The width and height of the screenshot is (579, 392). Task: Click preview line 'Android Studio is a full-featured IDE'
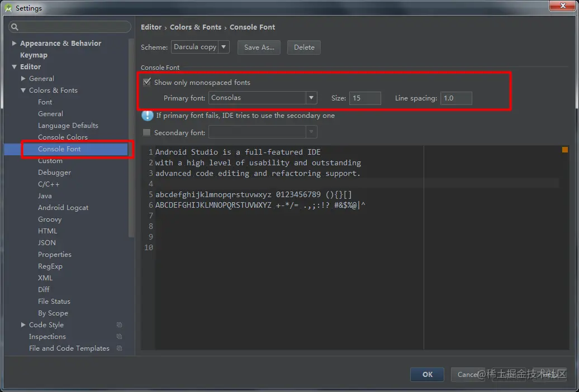238,152
